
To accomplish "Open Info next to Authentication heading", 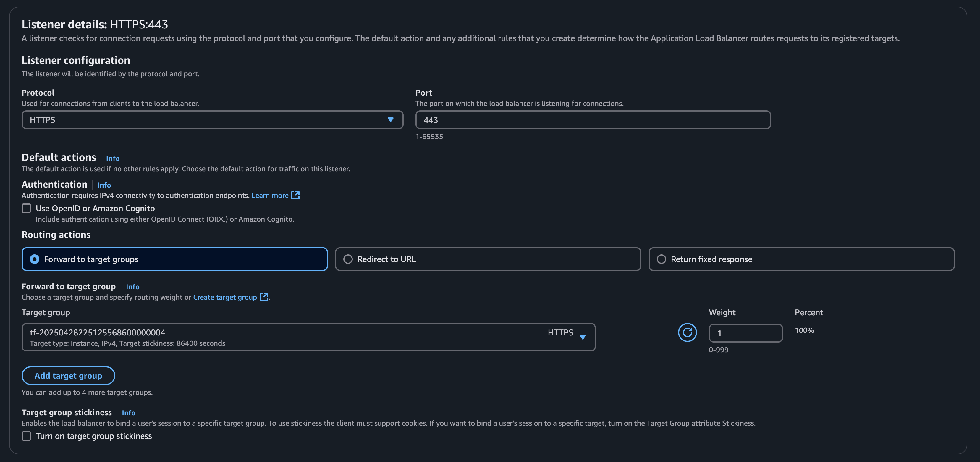I will pos(104,185).
